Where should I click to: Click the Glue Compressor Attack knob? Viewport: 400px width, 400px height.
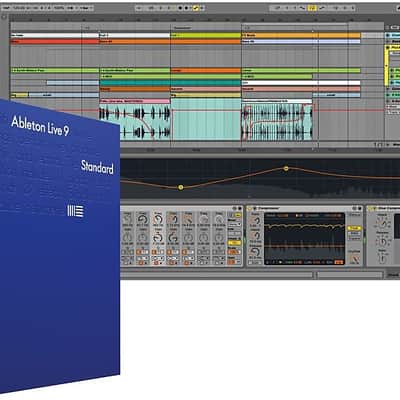coord(382,224)
